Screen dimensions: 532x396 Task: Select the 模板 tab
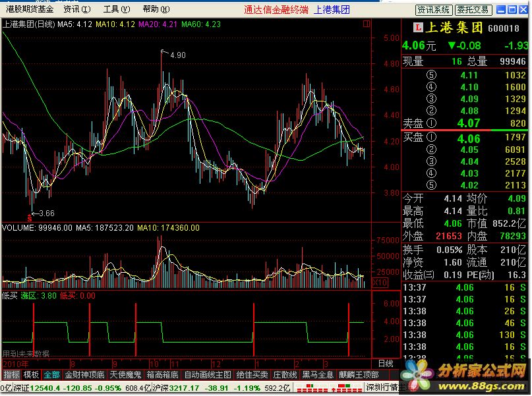31,375
